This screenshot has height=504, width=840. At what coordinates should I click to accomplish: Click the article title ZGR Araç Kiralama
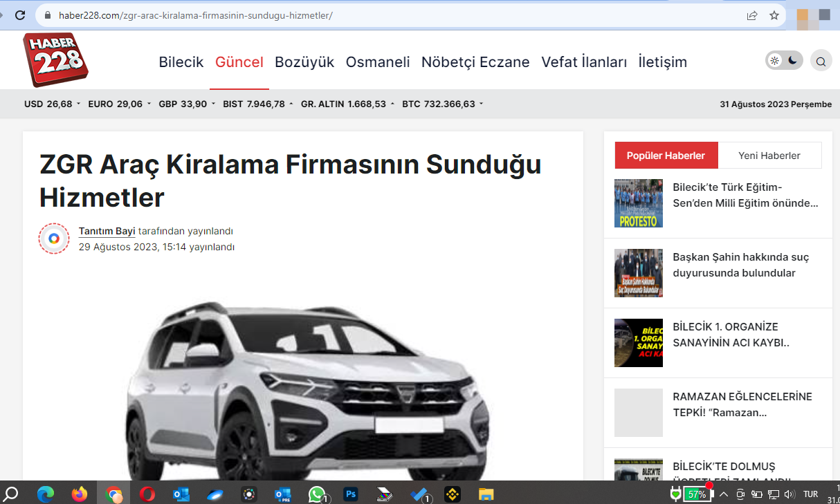[x=291, y=180]
